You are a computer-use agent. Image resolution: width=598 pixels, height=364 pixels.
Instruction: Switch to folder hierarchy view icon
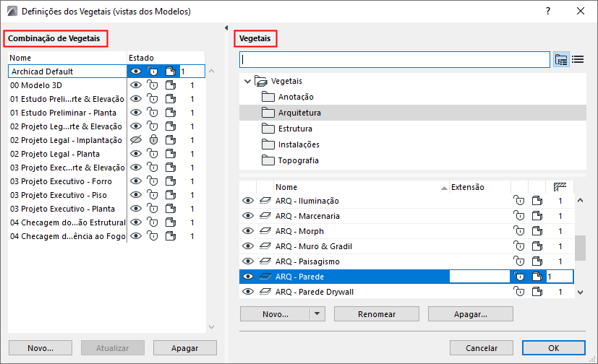561,59
